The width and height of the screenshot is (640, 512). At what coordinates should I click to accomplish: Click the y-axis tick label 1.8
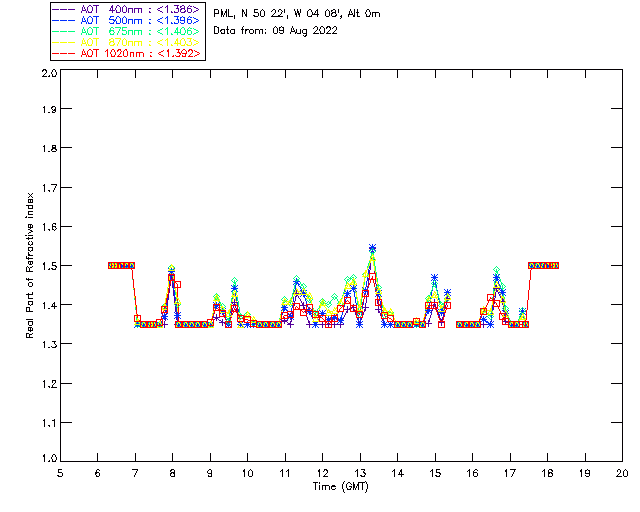[x=49, y=148]
